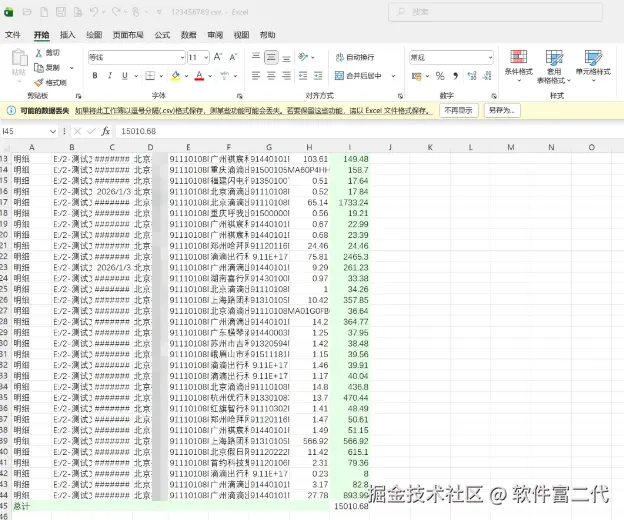Toggle Bold formatting
Image resolution: width=624 pixels, height=520 pixels.
tap(95, 76)
